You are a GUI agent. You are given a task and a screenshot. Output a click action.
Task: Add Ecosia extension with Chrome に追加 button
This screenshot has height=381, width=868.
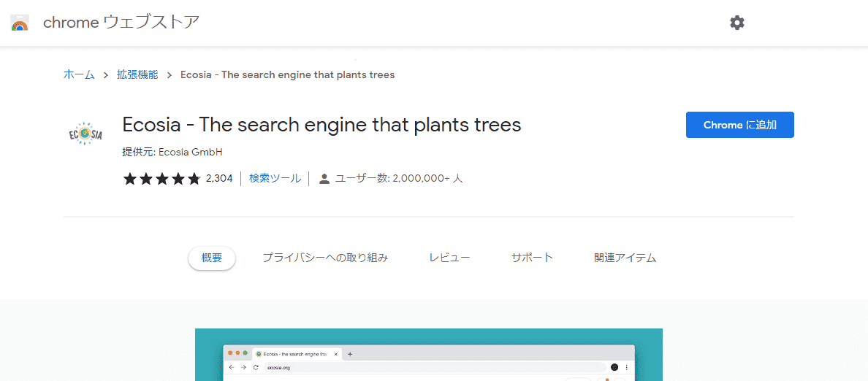[x=739, y=125]
